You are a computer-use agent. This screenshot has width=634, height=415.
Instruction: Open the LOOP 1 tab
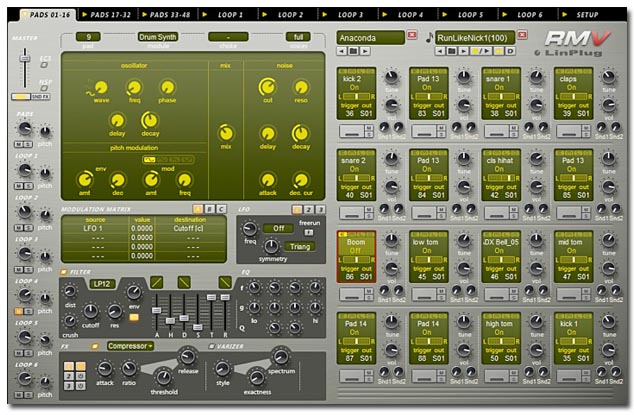pyautogui.click(x=226, y=15)
